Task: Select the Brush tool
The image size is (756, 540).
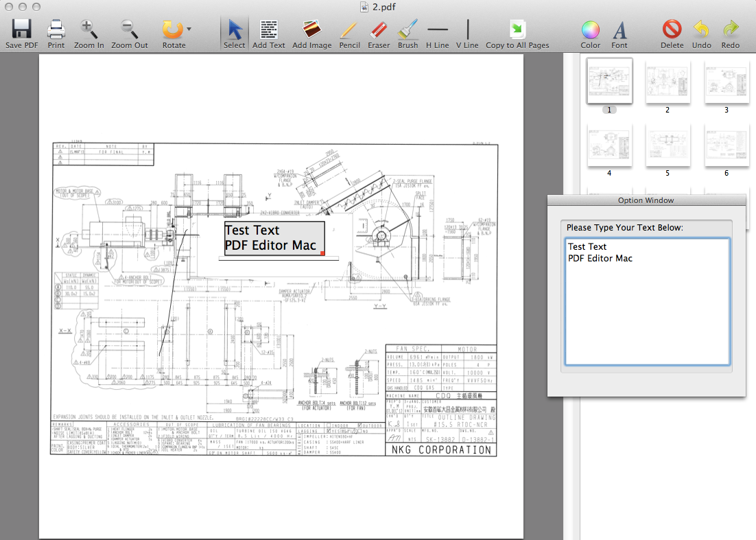Action: tap(407, 30)
